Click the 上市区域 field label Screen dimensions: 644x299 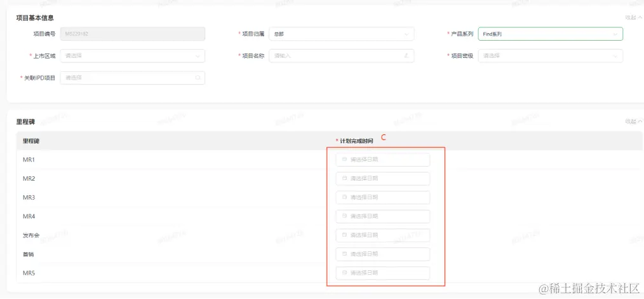point(44,55)
